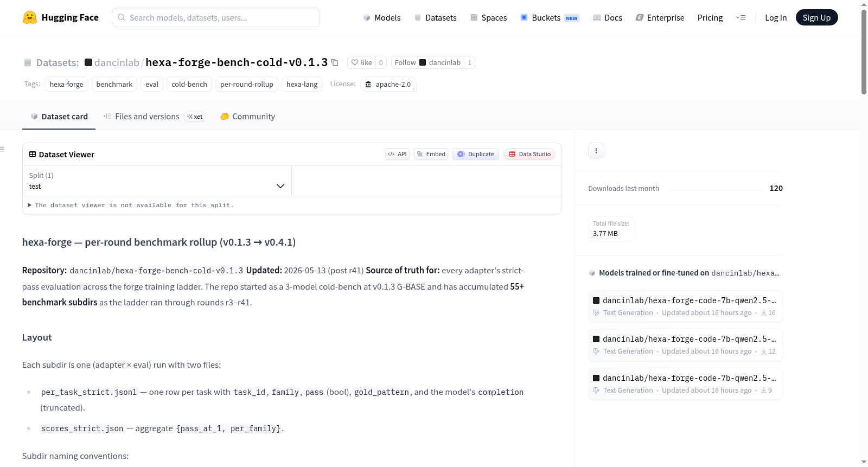Open the dancinlab owner link

[x=117, y=62]
